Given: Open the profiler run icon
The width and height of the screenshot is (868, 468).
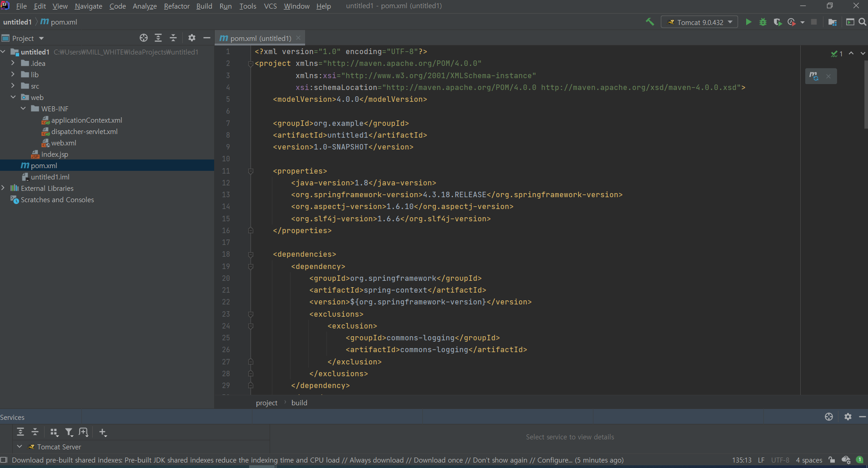Looking at the screenshot, I should tap(792, 22).
